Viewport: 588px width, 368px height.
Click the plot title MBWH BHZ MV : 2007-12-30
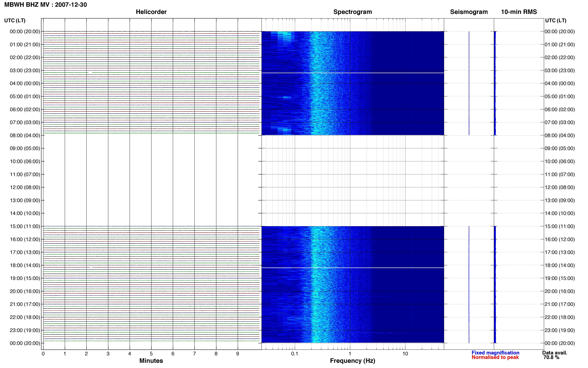tap(45, 5)
